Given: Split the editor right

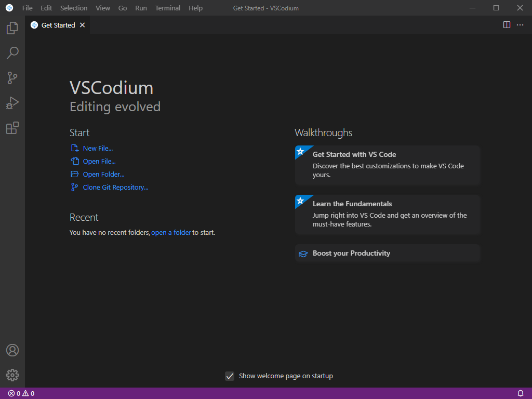Looking at the screenshot, I should pos(507,25).
